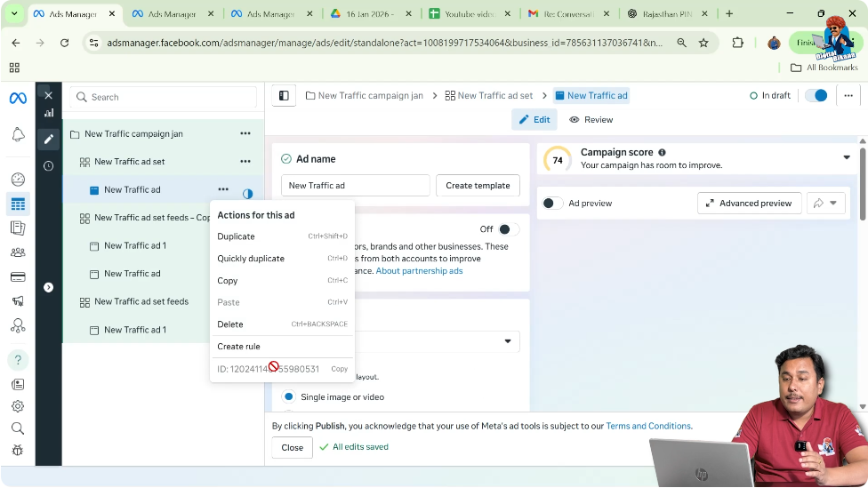Open Audiences people icon
The width and height of the screenshot is (868, 488).
point(18,252)
